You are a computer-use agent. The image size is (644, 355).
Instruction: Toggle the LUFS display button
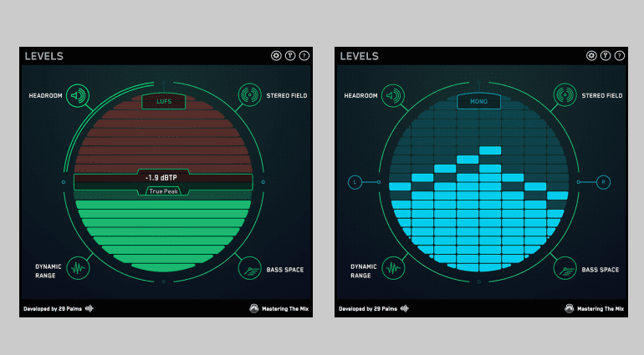pyautogui.click(x=163, y=102)
